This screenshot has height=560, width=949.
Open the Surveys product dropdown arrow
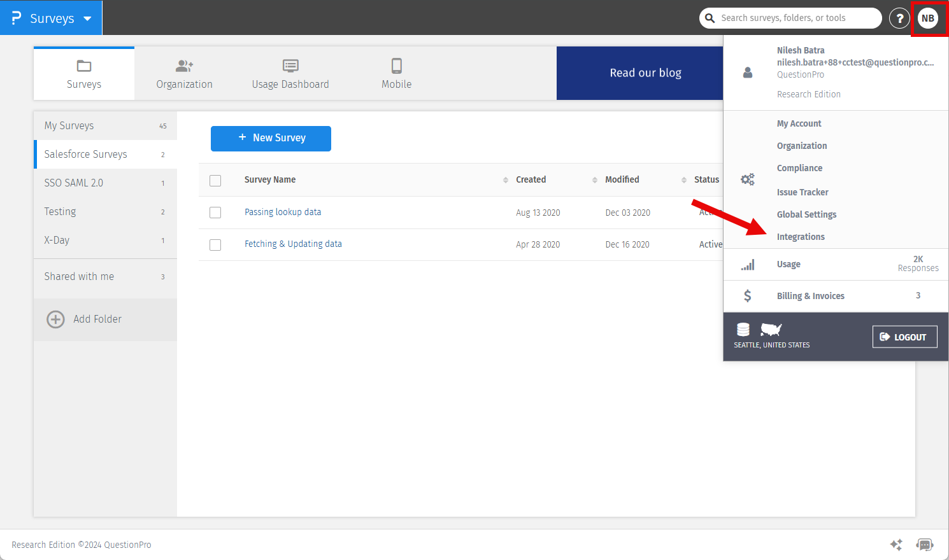point(87,18)
